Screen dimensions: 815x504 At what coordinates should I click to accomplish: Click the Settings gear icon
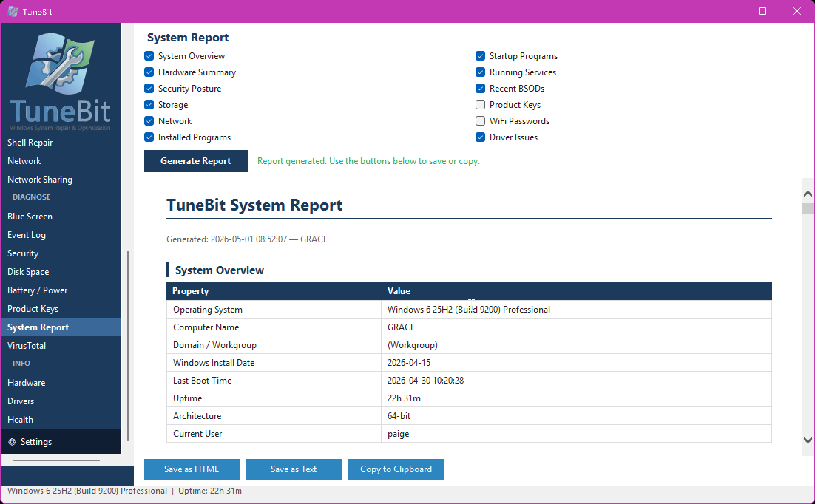coord(12,442)
